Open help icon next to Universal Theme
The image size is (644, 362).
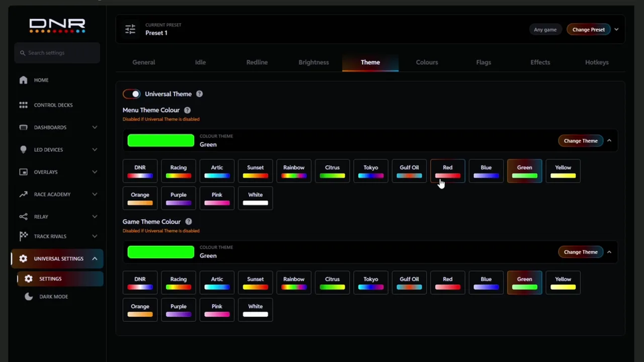pos(199,94)
